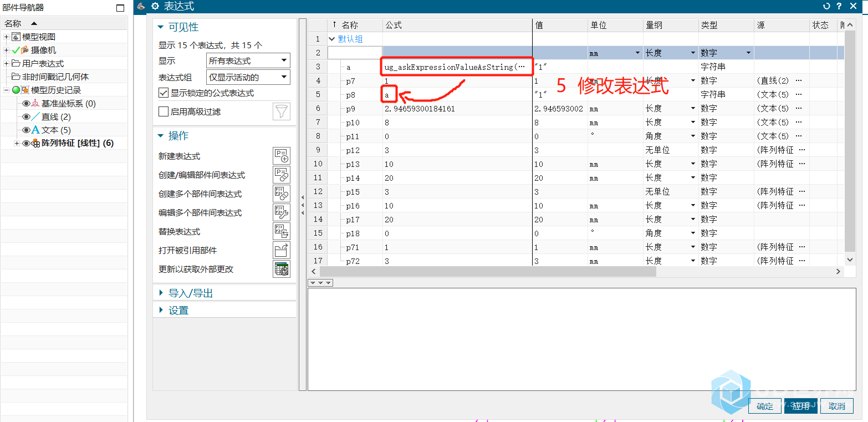Click the 应用 button
The height and width of the screenshot is (422, 868).
point(801,406)
